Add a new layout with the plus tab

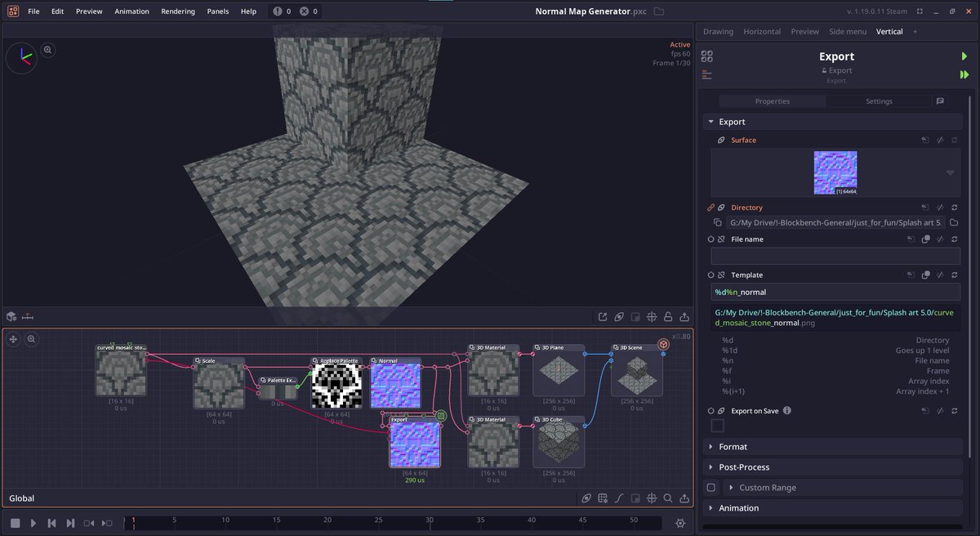click(915, 32)
